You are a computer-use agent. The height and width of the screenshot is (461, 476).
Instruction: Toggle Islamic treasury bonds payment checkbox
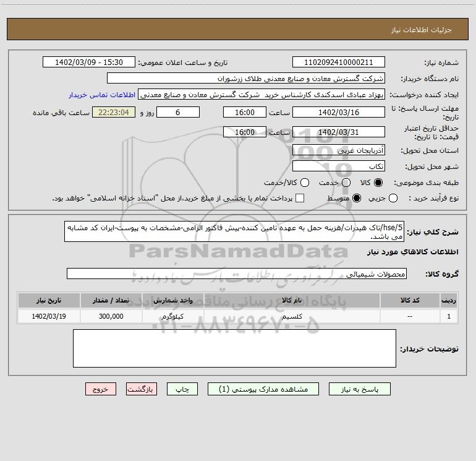point(300,199)
